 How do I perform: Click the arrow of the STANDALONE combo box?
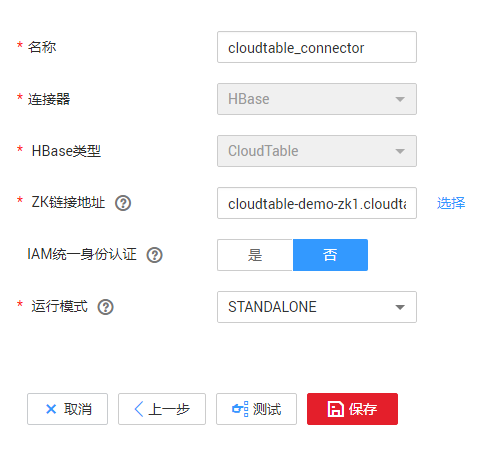(400, 307)
